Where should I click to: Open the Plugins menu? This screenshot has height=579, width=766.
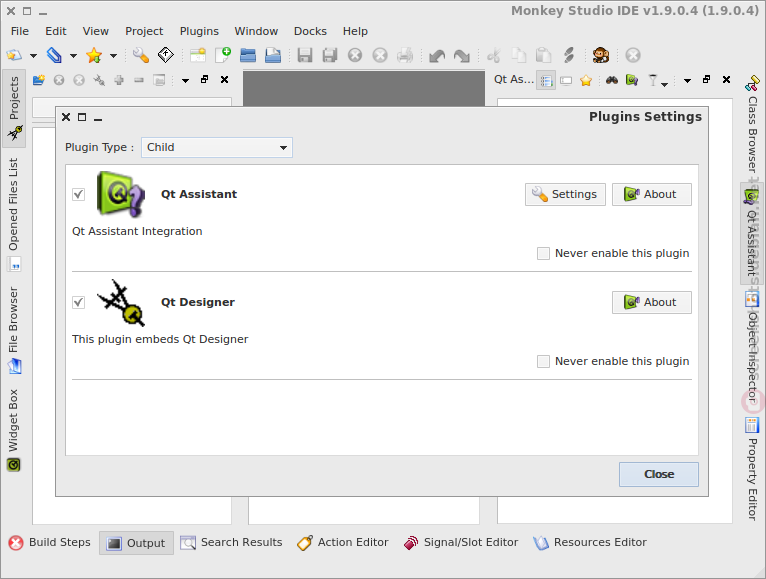(199, 31)
